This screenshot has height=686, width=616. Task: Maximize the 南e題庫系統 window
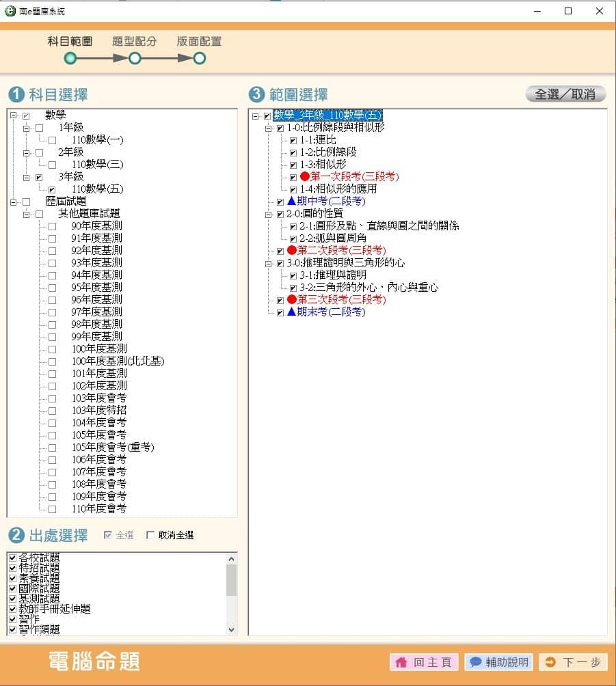click(x=568, y=11)
